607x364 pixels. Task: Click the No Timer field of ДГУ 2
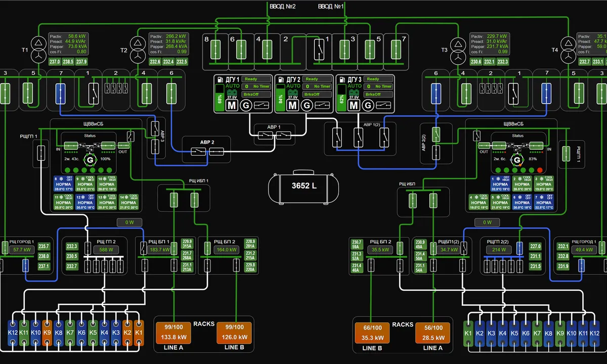(x=317, y=86)
